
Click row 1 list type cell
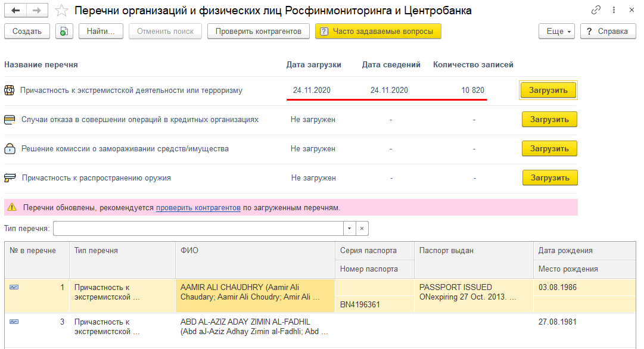point(122,295)
